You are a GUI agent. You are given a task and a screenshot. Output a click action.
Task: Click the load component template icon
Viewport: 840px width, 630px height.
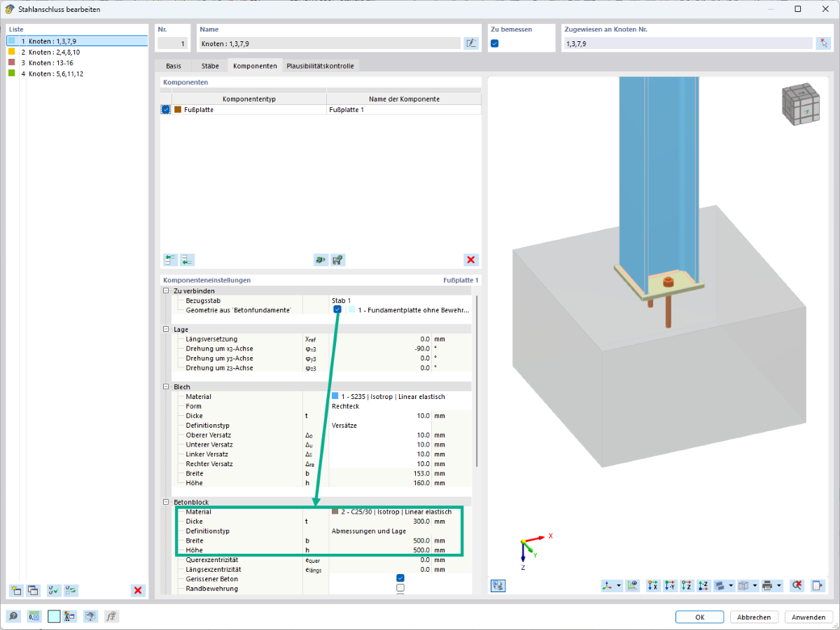coord(321,260)
